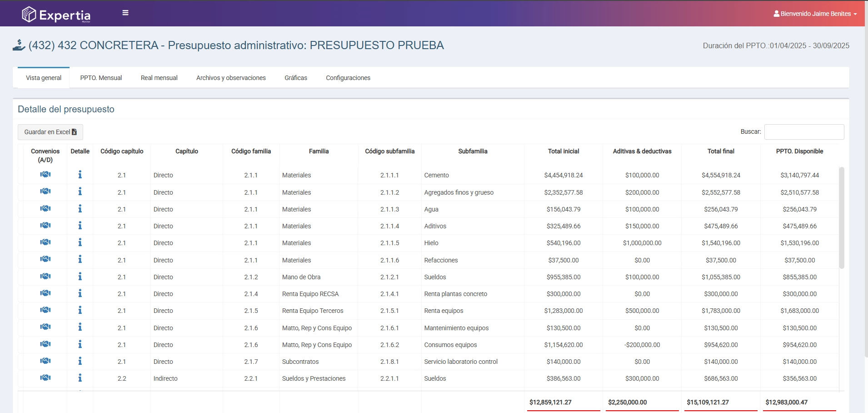Click the table's vertical scrollbar

tap(841, 217)
